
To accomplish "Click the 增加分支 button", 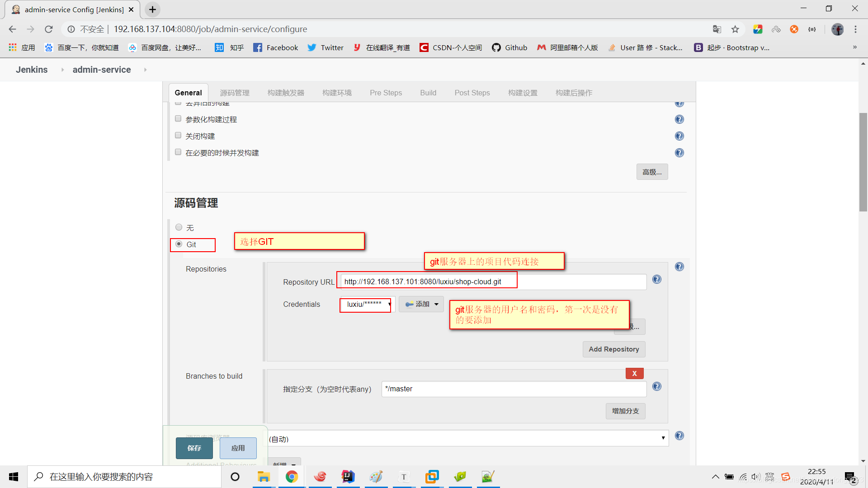I will click(624, 411).
